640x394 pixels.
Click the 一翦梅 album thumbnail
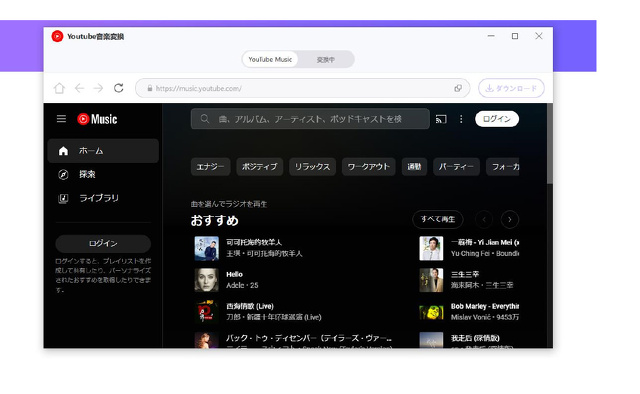[431, 248]
